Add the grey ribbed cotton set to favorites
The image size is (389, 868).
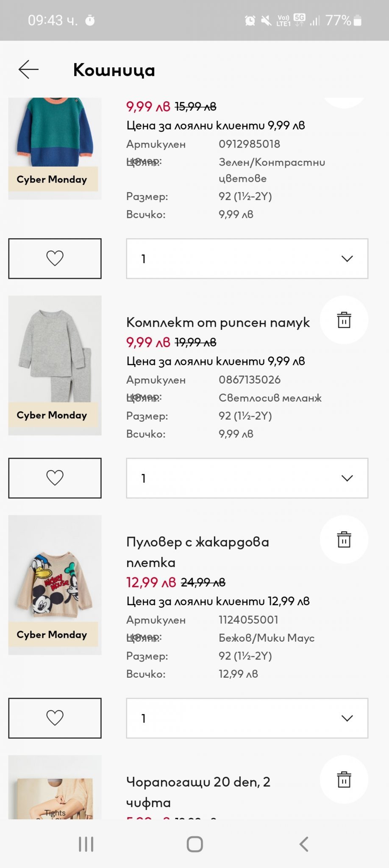tap(55, 478)
